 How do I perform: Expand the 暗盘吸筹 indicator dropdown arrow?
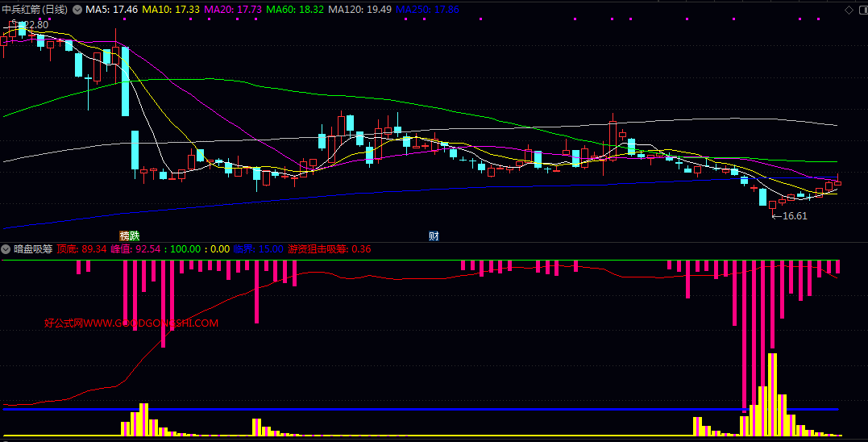point(6,249)
